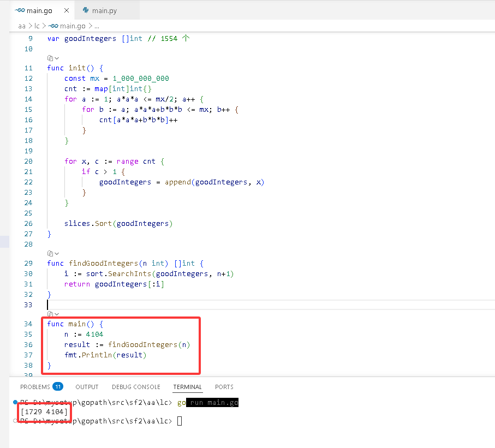Click the blue 11 problems count badge
The height and width of the screenshot is (448, 495).
click(58, 386)
